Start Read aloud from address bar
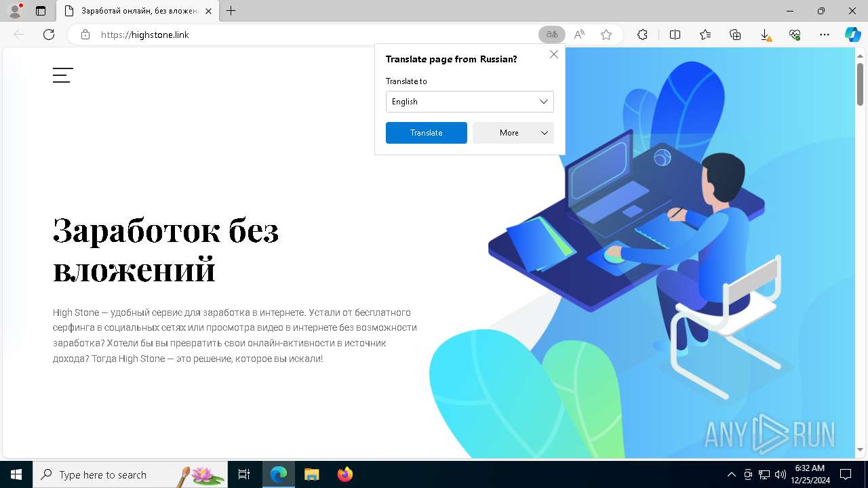This screenshot has width=868, height=488. pos(579,35)
